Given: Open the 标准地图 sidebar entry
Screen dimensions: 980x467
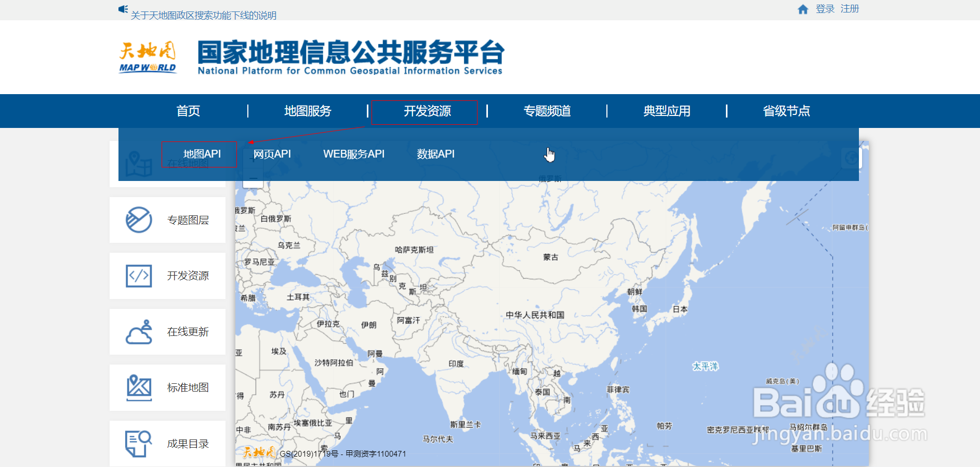Looking at the screenshot, I should pos(167,387).
